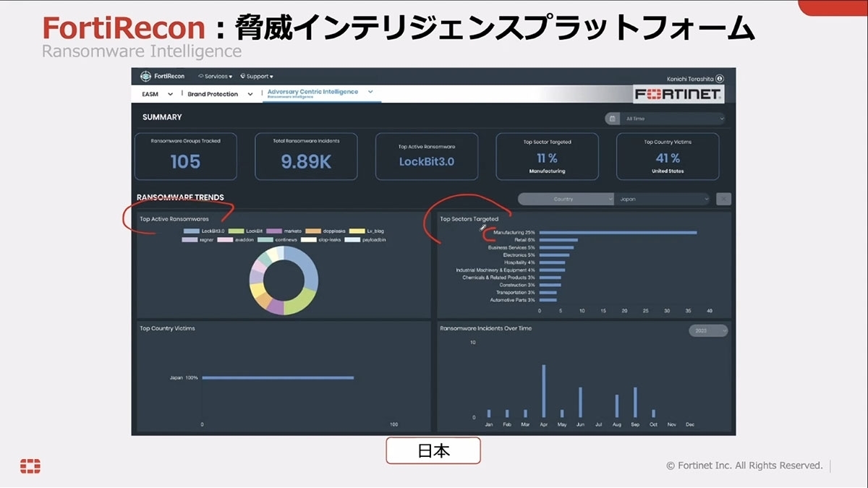
Task: Click the Jan incidents bar
Action: 488,414
